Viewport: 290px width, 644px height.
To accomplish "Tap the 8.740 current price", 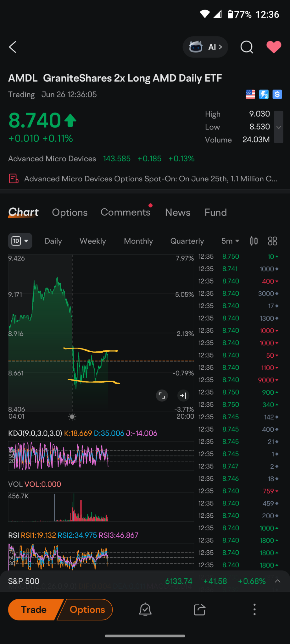I will [35, 120].
